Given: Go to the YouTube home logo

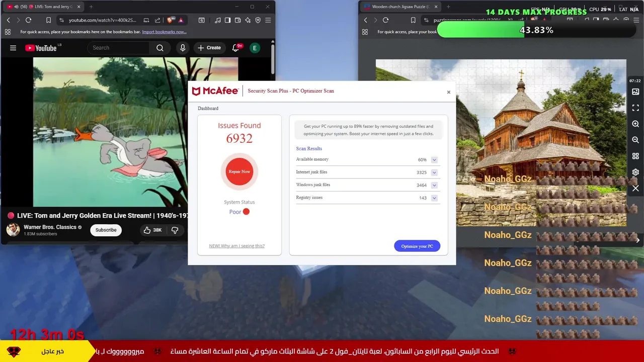Looking at the screenshot, I should pos(41,48).
